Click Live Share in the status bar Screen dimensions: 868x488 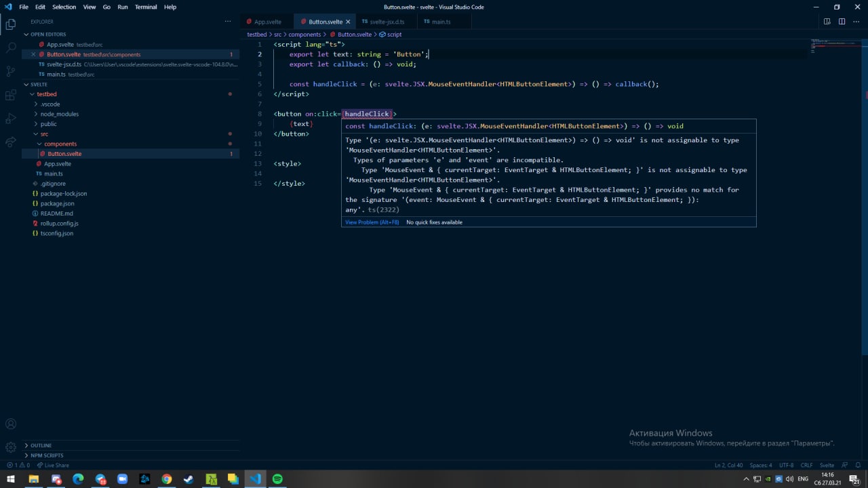point(53,466)
